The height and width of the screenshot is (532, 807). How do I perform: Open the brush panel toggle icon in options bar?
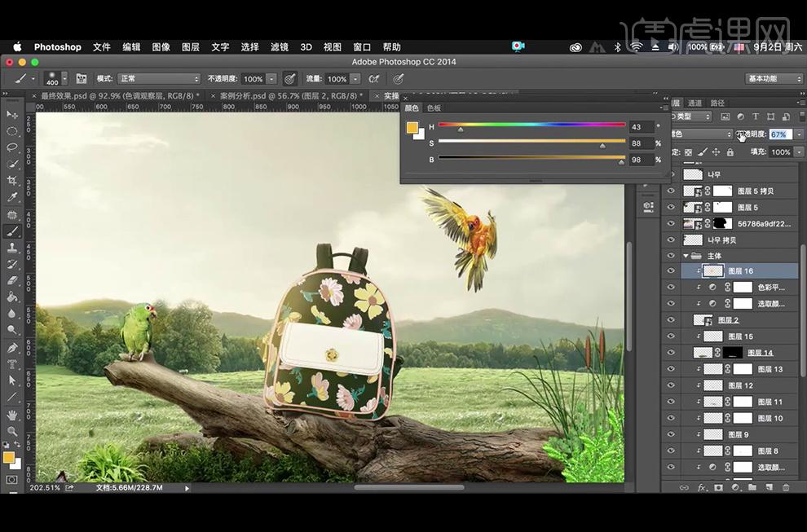tap(82, 79)
